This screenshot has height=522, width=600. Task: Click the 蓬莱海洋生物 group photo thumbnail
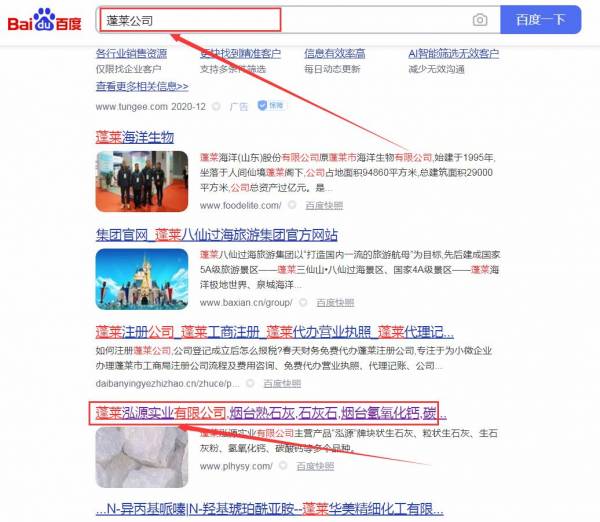[x=141, y=180]
